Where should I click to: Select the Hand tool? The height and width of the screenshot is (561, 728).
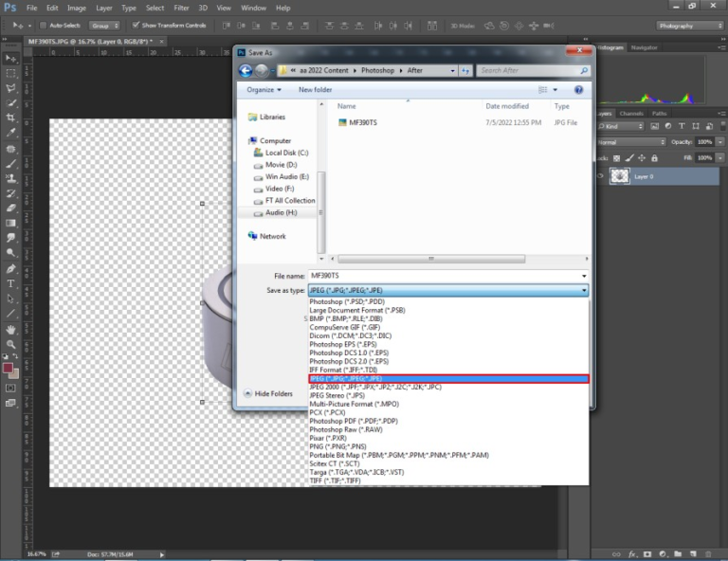click(x=10, y=330)
